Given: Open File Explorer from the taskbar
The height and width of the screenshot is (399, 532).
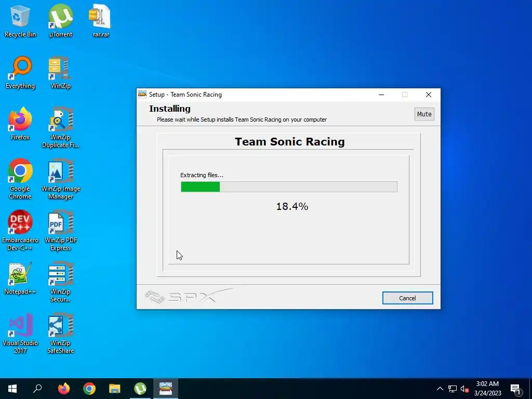Looking at the screenshot, I should (115, 389).
